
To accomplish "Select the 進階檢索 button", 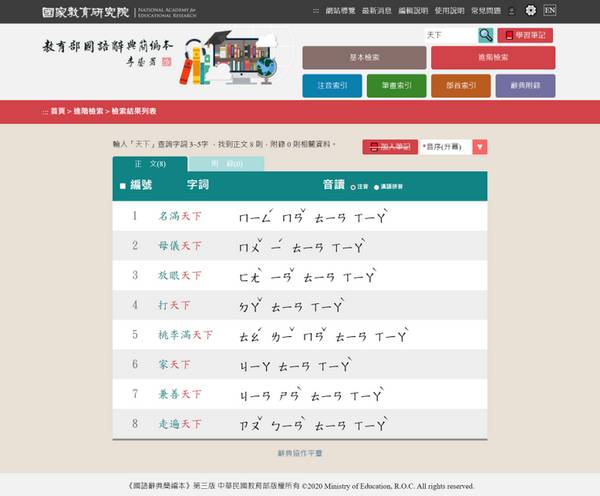I will [x=493, y=57].
